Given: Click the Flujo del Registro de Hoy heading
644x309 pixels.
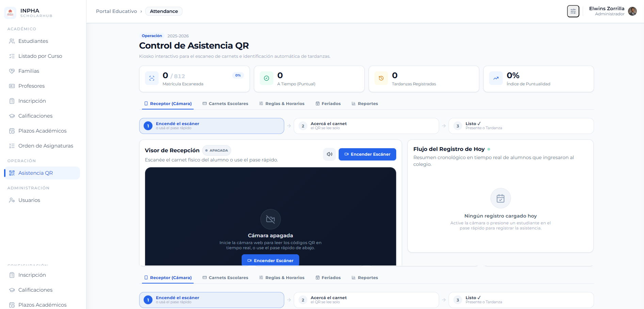Looking at the screenshot, I should pos(449,149).
